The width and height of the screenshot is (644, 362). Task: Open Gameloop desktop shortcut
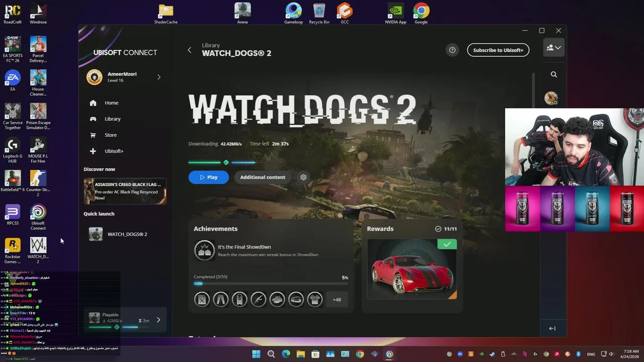[293, 14]
